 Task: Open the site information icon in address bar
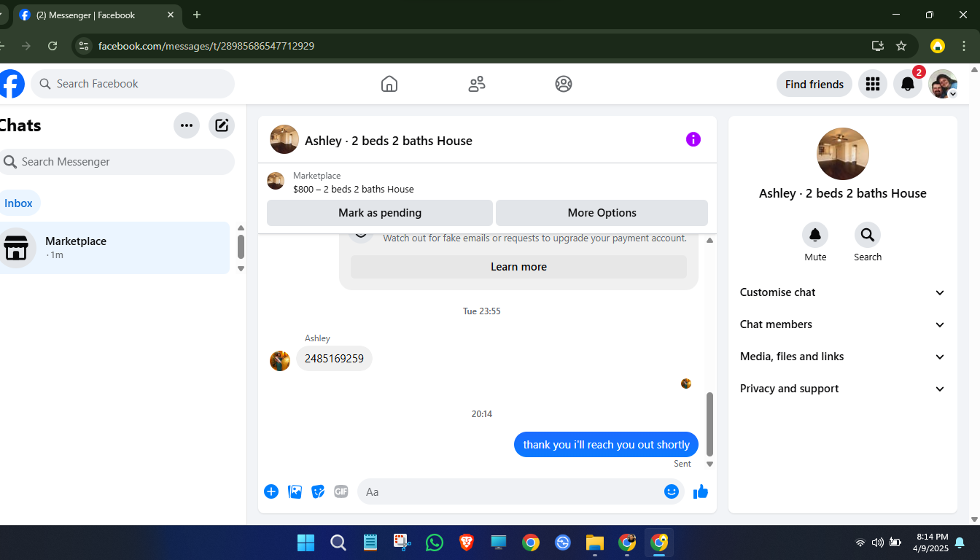84,46
